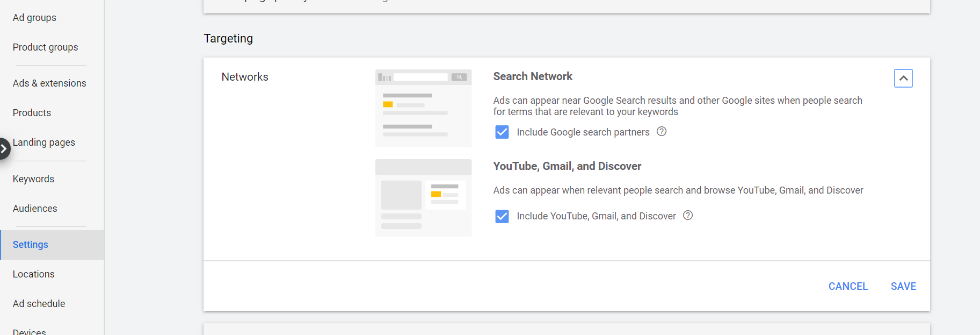Screen dimensions: 980x335
Task: Select Products in left navigation
Action: click(x=32, y=113)
